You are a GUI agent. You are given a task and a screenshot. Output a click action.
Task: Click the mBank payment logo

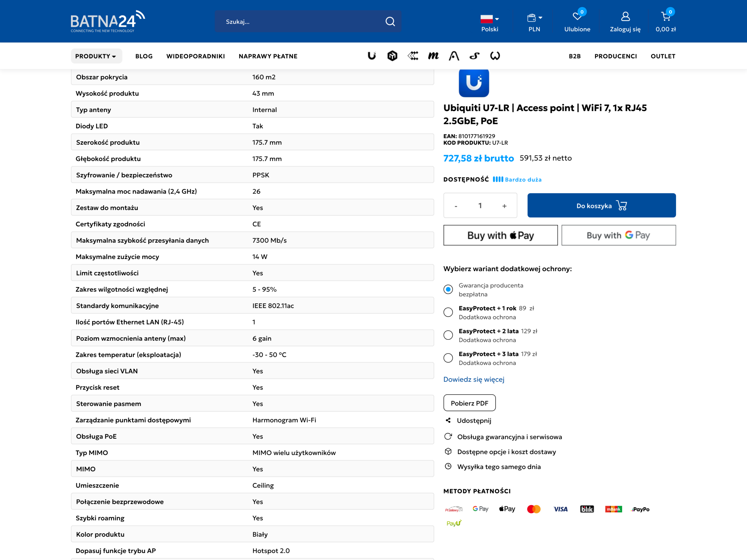(614, 509)
